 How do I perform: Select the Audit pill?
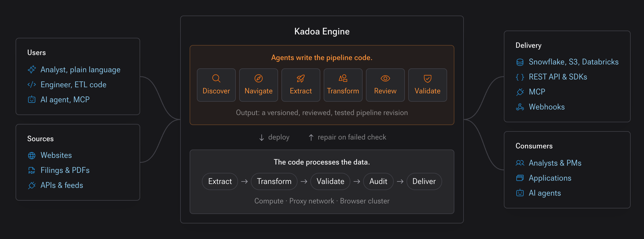pyautogui.click(x=378, y=181)
